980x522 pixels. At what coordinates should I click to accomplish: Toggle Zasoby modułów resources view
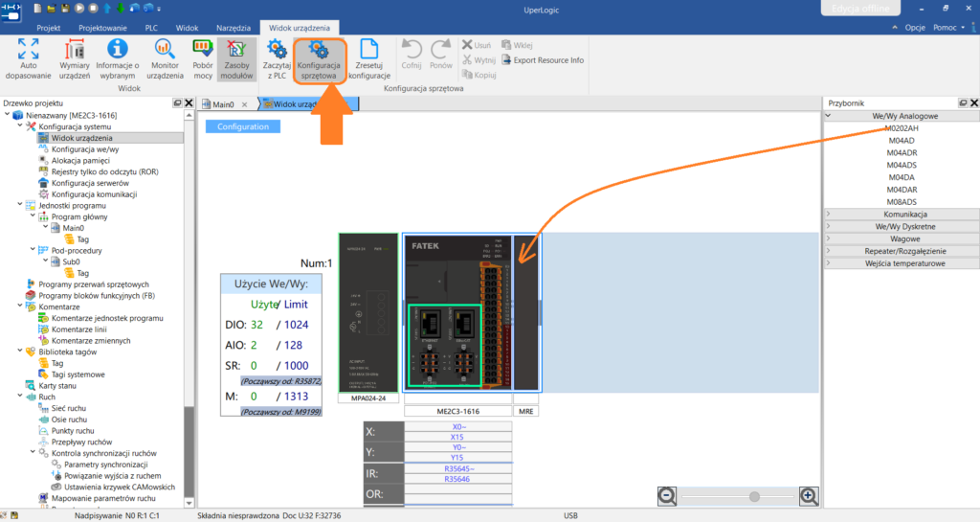click(x=236, y=58)
